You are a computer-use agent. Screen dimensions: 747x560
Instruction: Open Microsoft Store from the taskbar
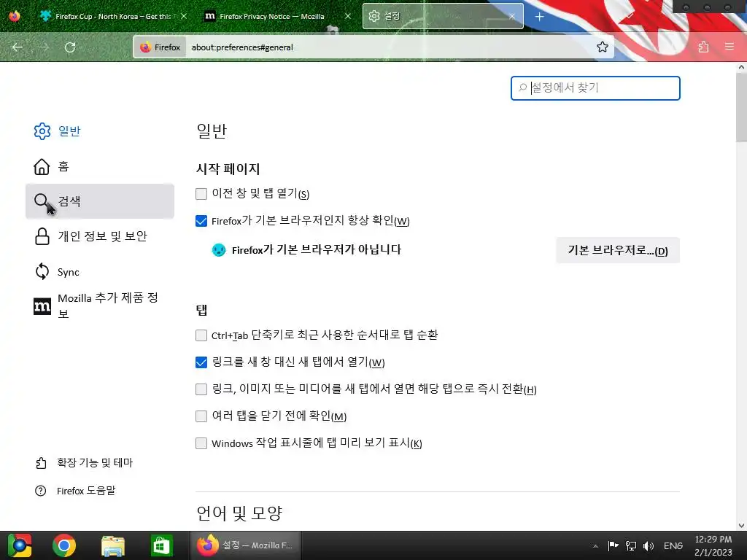tap(161, 545)
